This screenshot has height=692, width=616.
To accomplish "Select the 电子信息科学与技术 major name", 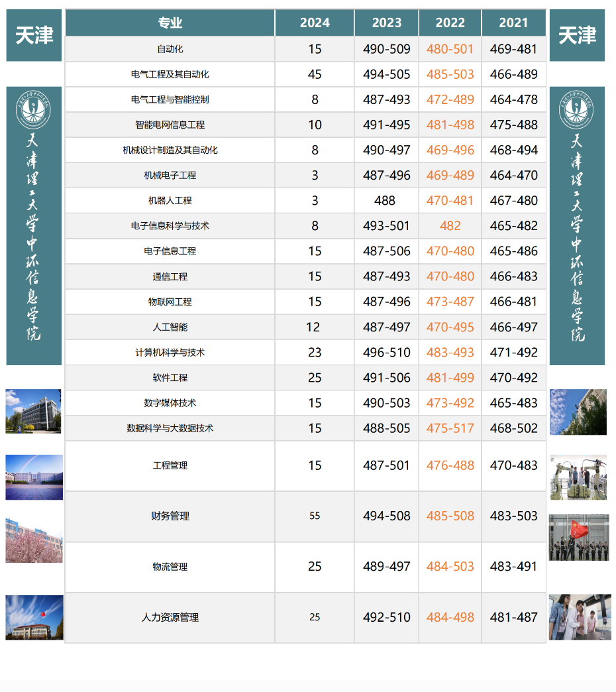I will coord(170,226).
